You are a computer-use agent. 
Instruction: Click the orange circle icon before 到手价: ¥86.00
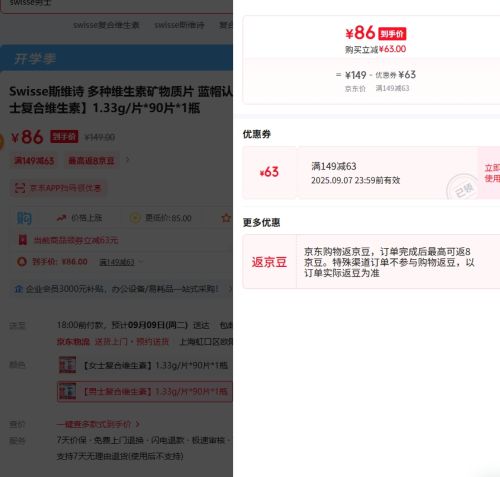pos(22,262)
